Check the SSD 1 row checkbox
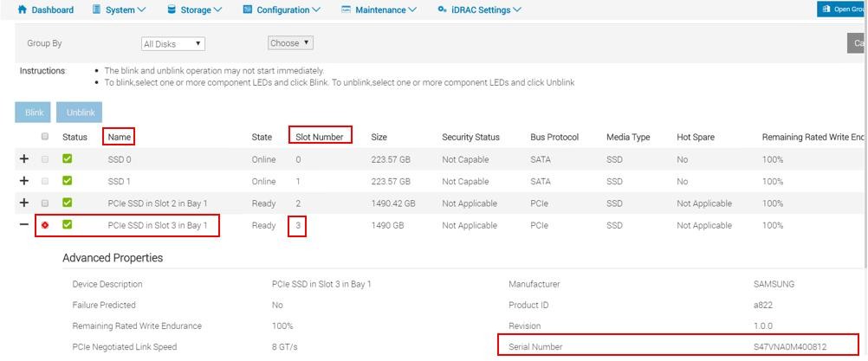The width and height of the screenshot is (868, 361). [x=45, y=181]
